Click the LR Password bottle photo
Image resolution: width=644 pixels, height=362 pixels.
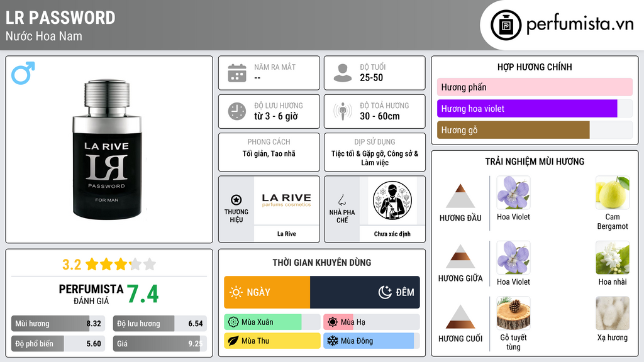coord(107,150)
